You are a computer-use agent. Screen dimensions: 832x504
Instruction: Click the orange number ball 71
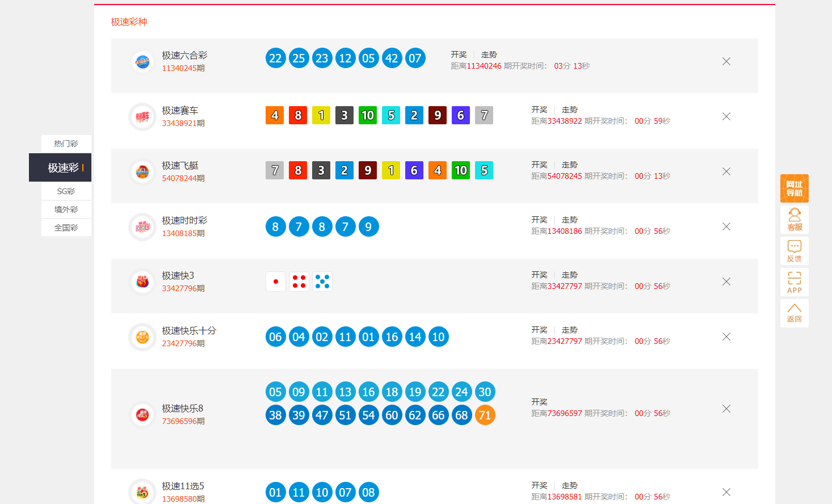tap(485, 415)
